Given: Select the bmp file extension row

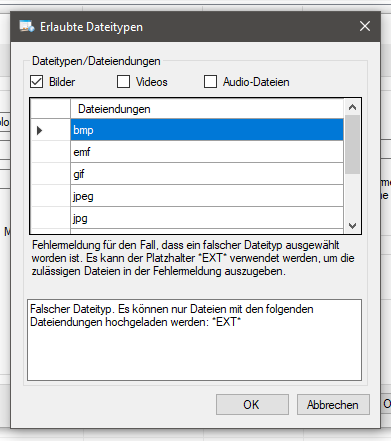Looking at the screenshot, I should [x=207, y=130].
